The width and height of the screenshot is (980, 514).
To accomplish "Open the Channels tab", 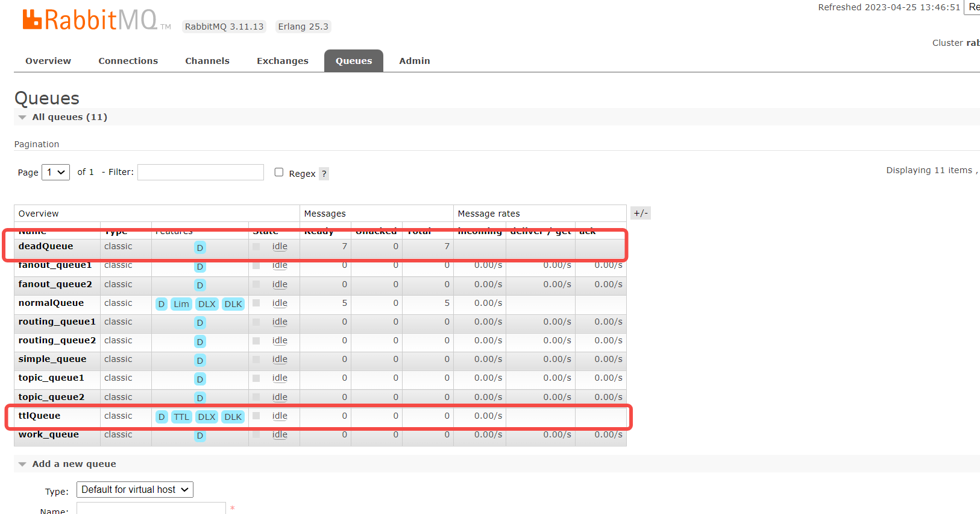I will coord(207,61).
